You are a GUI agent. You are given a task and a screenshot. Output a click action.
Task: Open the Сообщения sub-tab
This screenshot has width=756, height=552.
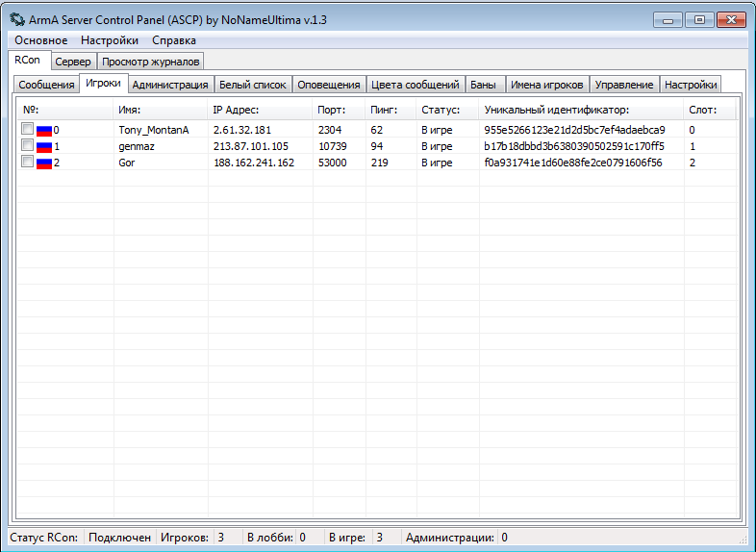tap(46, 85)
